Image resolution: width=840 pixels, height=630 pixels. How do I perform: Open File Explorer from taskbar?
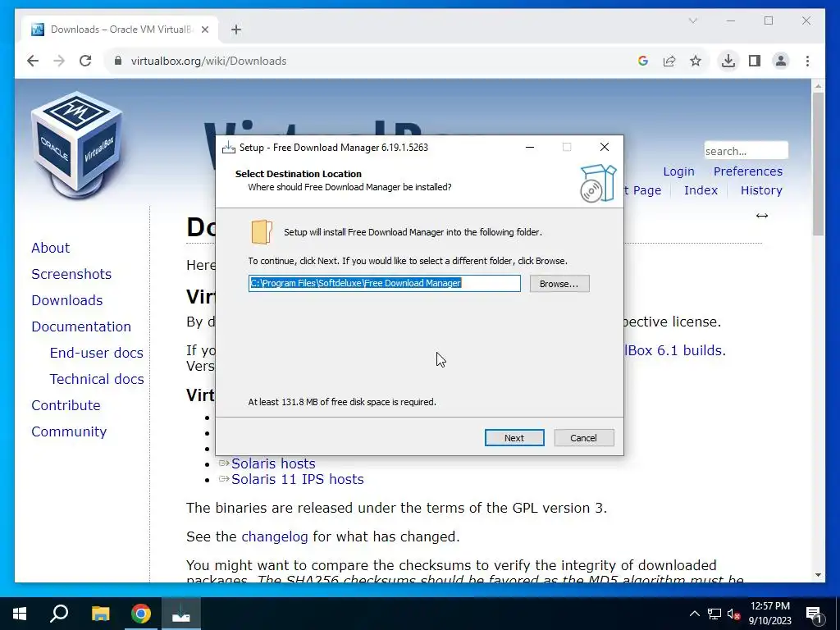100,614
